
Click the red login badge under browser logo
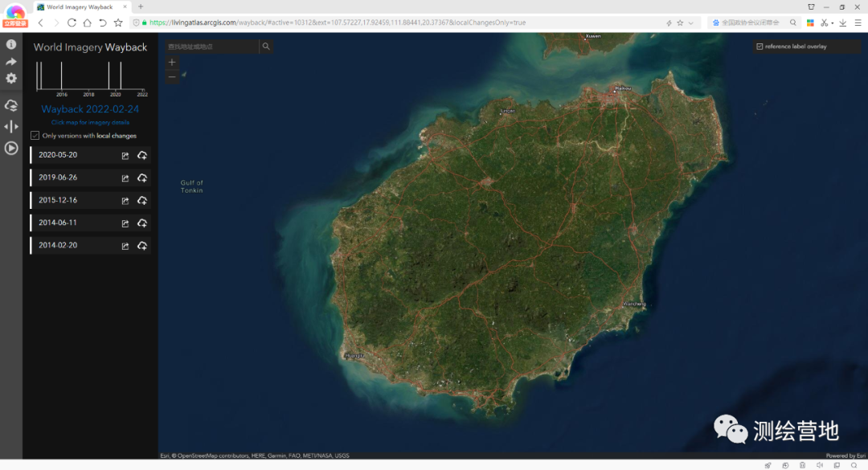pyautogui.click(x=15, y=23)
